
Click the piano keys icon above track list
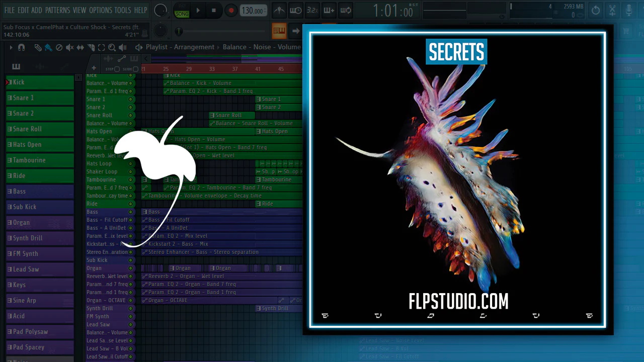tap(16, 67)
